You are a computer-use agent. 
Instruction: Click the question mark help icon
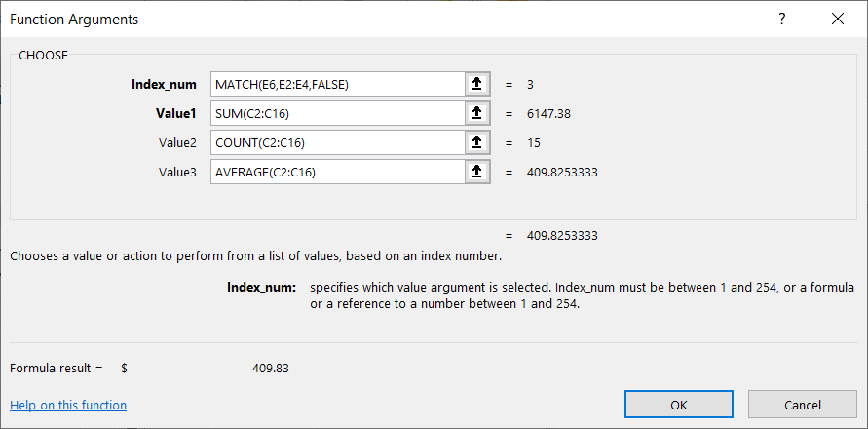tap(781, 19)
